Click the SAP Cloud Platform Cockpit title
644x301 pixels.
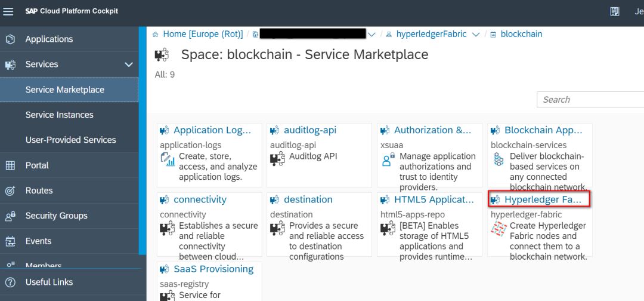72,11
